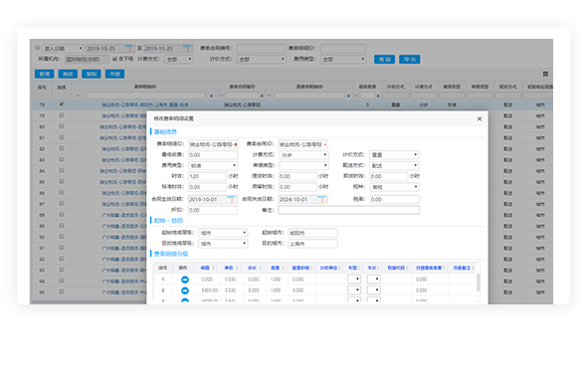Viewport: 588px width, 377px height.
Task: Open 目的地域等级 dropdown
Action: [x=223, y=244]
